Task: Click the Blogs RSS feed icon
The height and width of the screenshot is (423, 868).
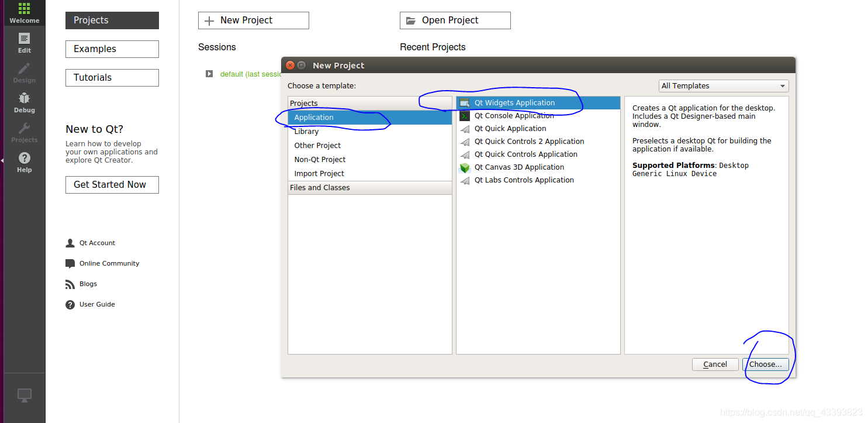Action: [x=70, y=284]
